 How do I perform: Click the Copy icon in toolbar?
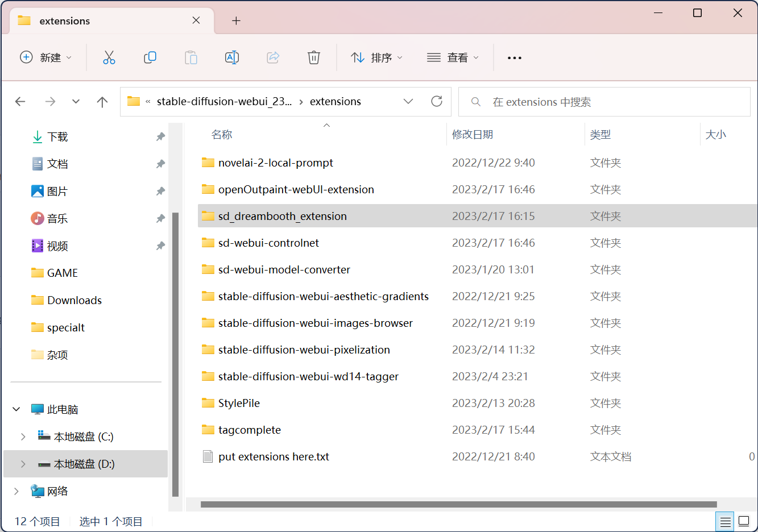(x=150, y=57)
